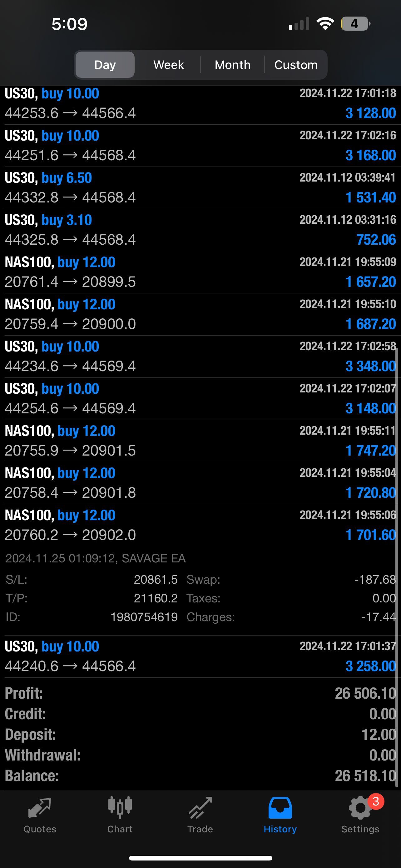Tap the price range 44325.8 → 44568.4
Viewport: 401px width, 868px height.
point(70,240)
